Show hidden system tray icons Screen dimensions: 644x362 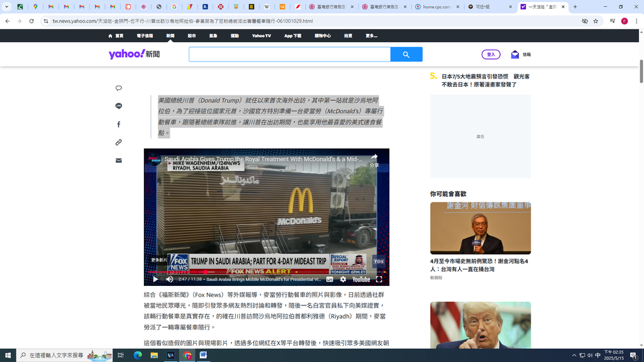click(574, 356)
